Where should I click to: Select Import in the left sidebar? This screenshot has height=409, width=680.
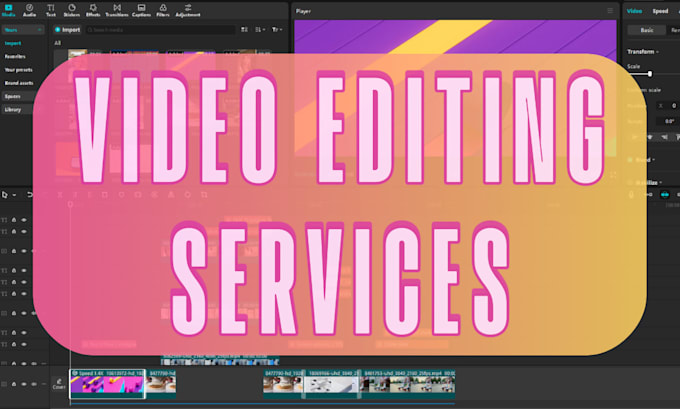click(x=13, y=43)
